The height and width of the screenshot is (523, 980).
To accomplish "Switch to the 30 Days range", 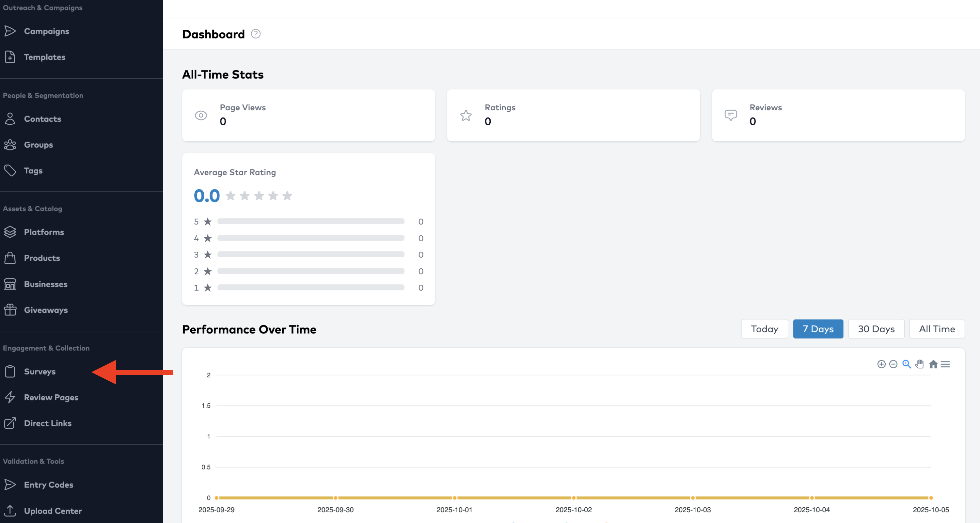I will [876, 329].
